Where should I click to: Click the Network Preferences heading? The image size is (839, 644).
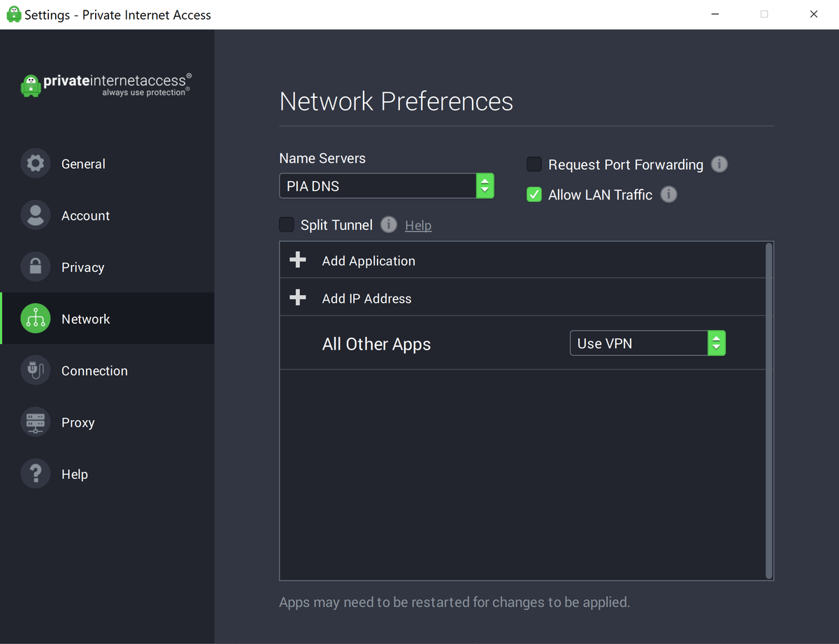click(x=396, y=101)
